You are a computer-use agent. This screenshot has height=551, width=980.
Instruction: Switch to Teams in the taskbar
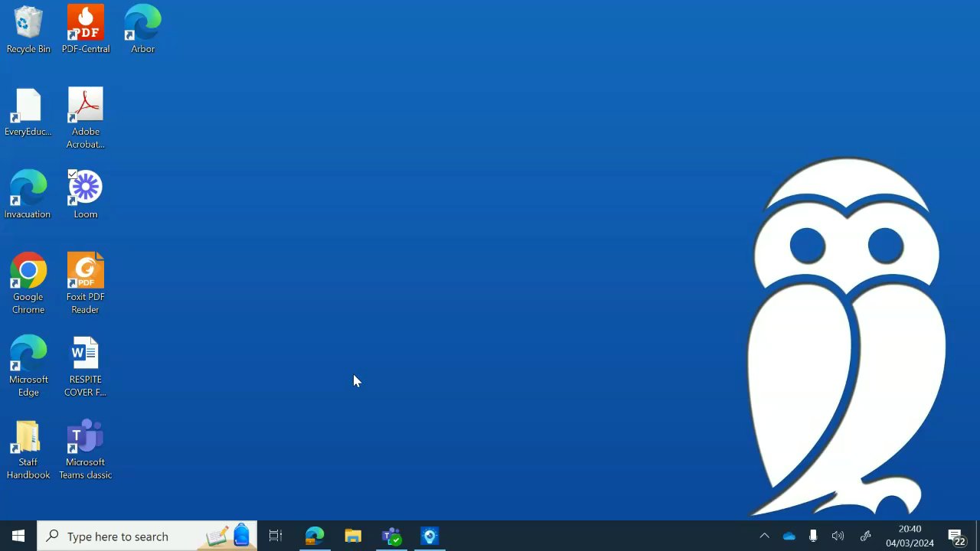(x=391, y=536)
